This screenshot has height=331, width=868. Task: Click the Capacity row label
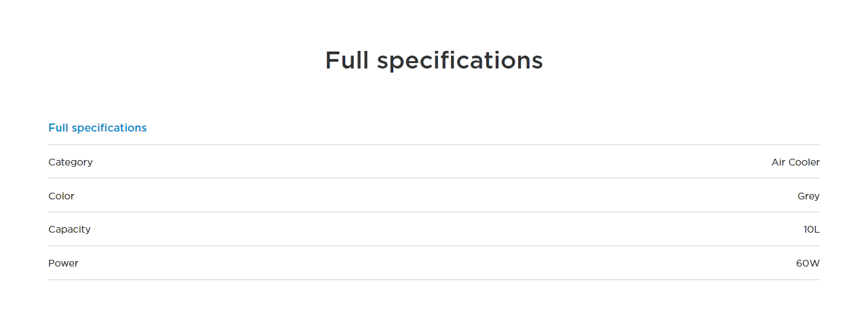pos(69,229)
